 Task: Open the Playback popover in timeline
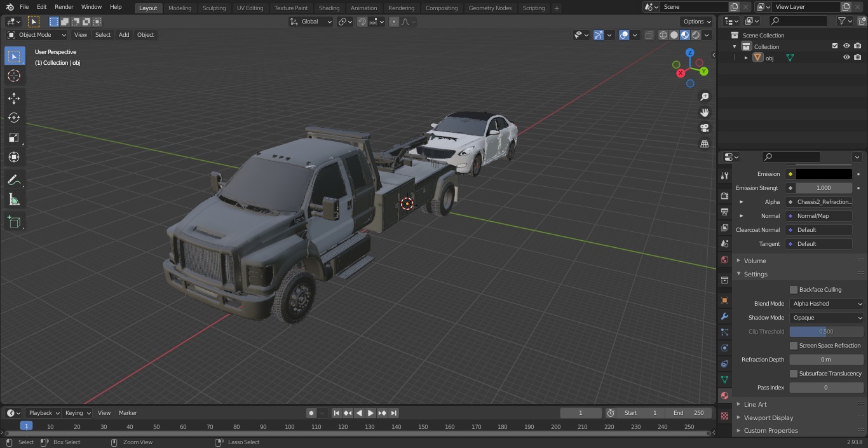(x=43, y=413)
